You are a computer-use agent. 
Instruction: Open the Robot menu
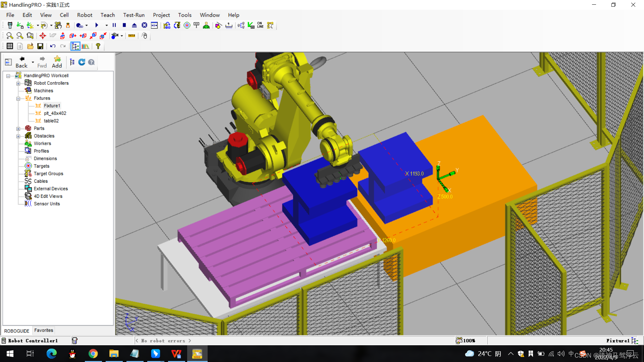coord(85,15)
